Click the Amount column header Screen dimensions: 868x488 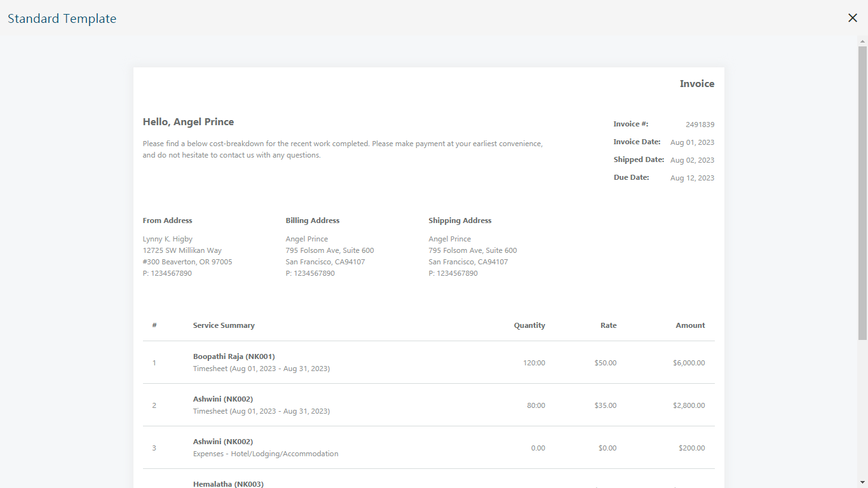690,325
